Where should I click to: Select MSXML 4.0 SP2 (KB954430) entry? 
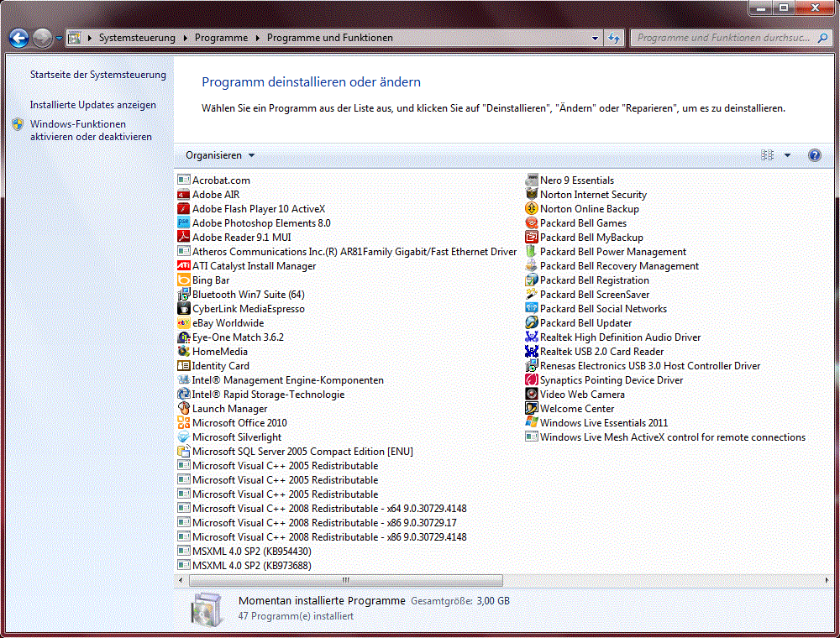click(244, 552)
